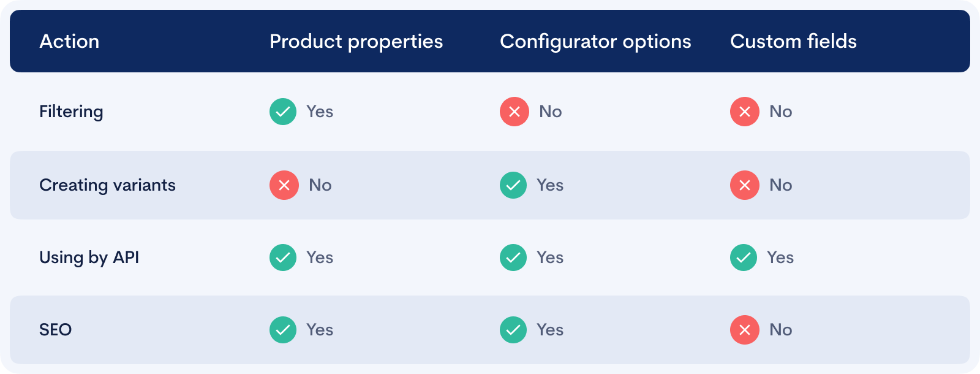Click the Filtering row label
980x374 pixels.
[71, 112]
